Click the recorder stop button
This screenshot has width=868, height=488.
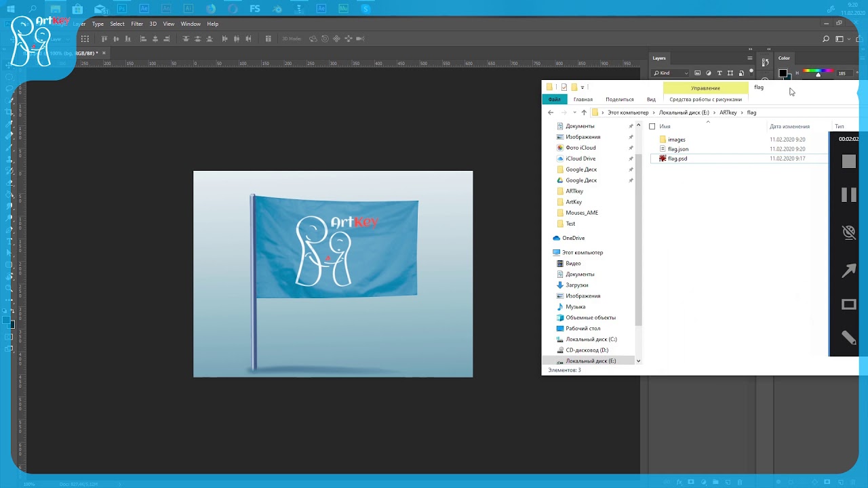(x=849, y=161)
